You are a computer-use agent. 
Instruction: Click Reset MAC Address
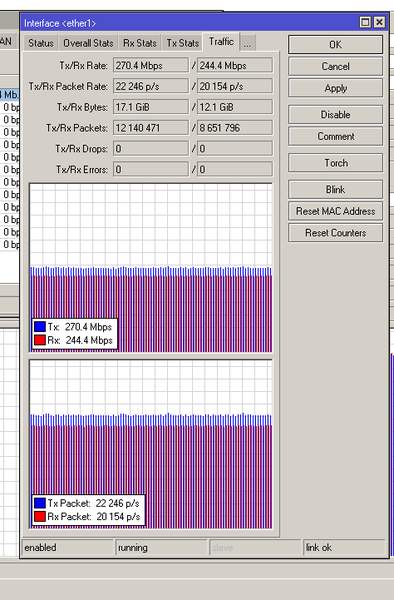pyautogui.click(x=335, y=211)
